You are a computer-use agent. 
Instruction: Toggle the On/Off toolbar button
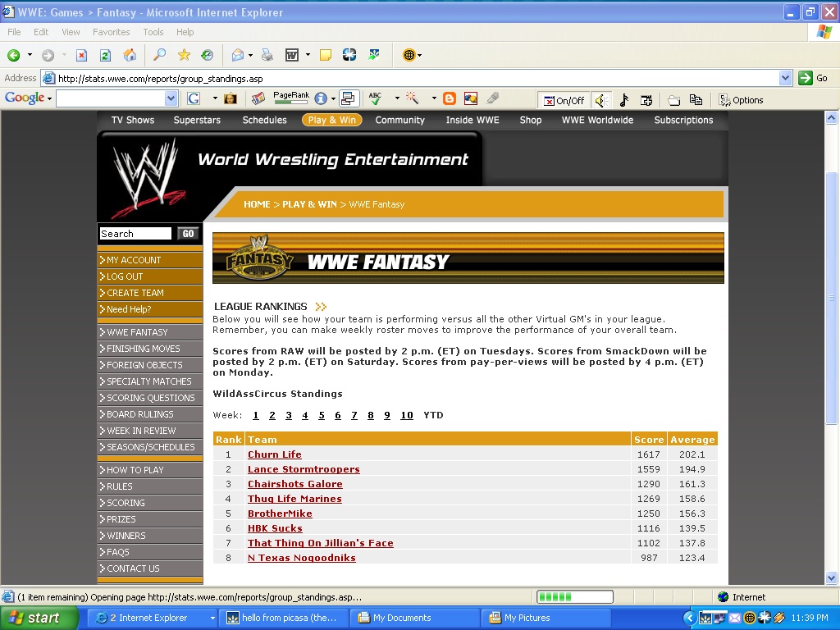(564, 100)
